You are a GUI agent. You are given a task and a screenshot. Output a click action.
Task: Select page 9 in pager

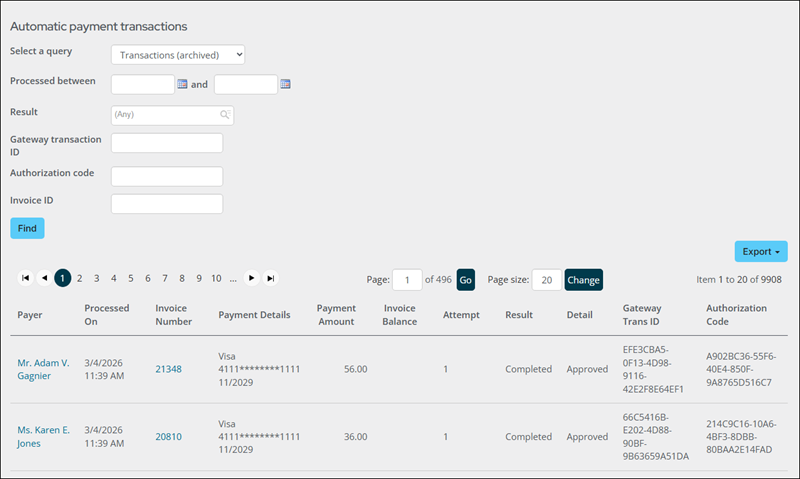pyautogui.click(x=199, y=278)
